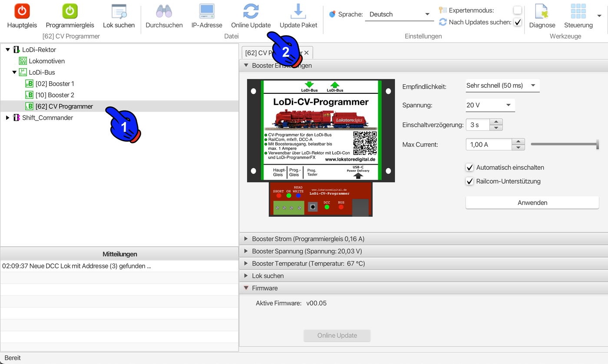Open the Sprache language dropdown
The image size is (608, 364).
400,14
